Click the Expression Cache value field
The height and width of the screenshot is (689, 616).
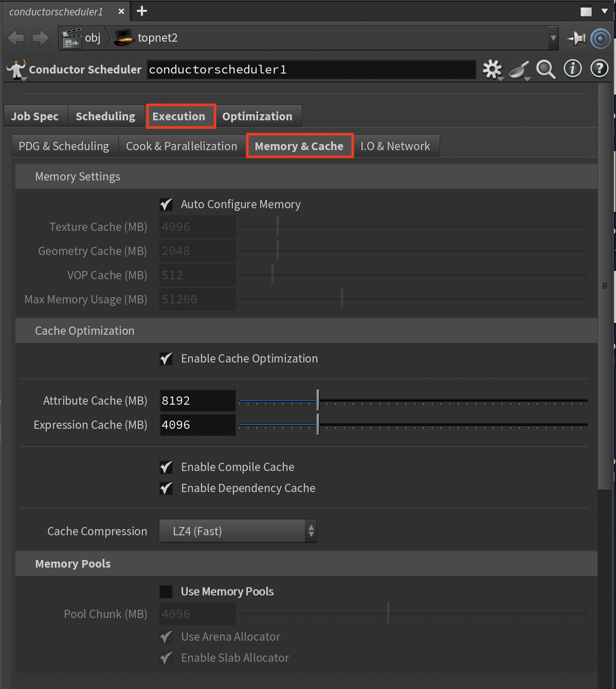[197, 425]
